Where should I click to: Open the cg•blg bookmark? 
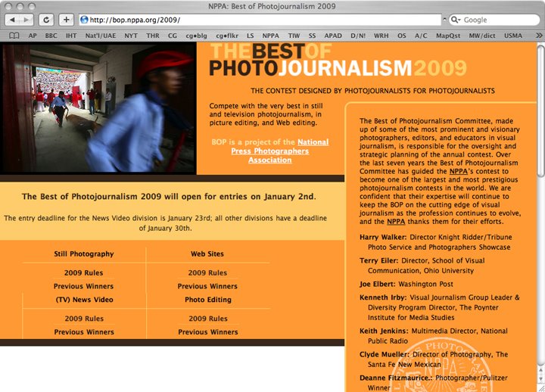pos(196,36)
